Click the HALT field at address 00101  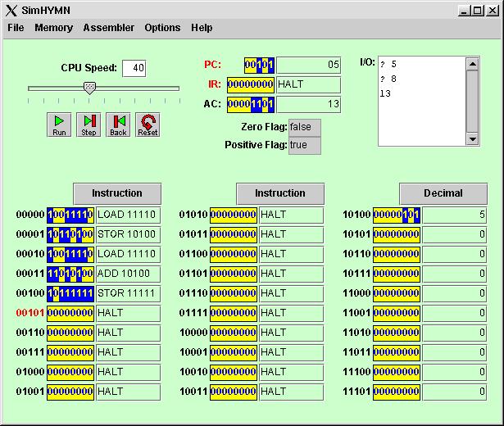[128, 313]
